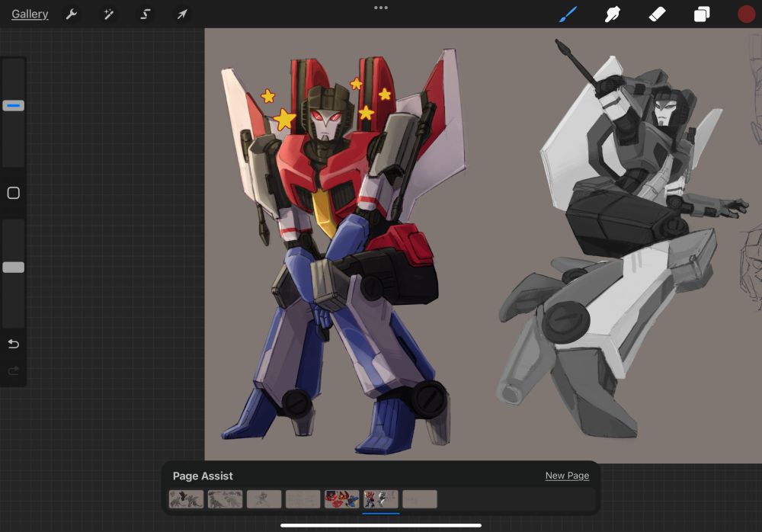Open the Adjustments magic wand menu
This screenshot has width=762, height=532.
coord(108,14)
